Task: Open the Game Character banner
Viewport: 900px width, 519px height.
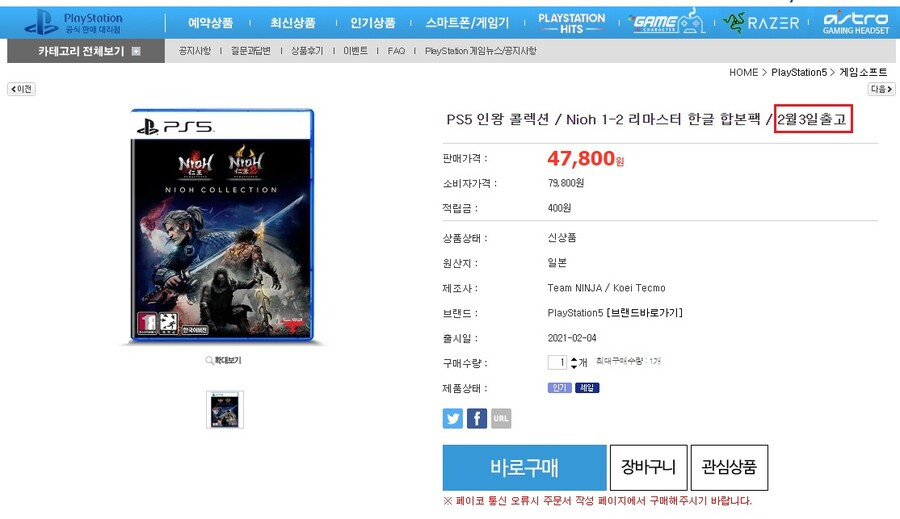Action: tap(667, 23)
